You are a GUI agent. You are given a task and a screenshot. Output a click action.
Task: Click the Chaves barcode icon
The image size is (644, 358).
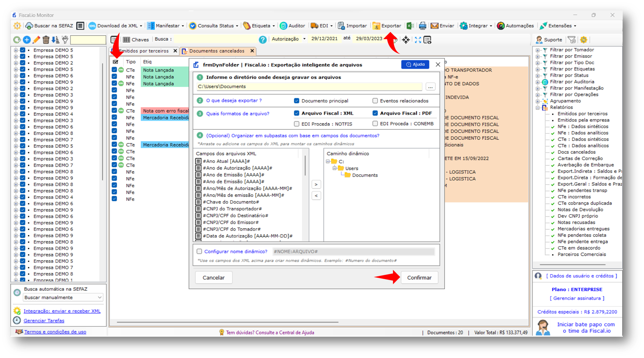pos(126,40)
